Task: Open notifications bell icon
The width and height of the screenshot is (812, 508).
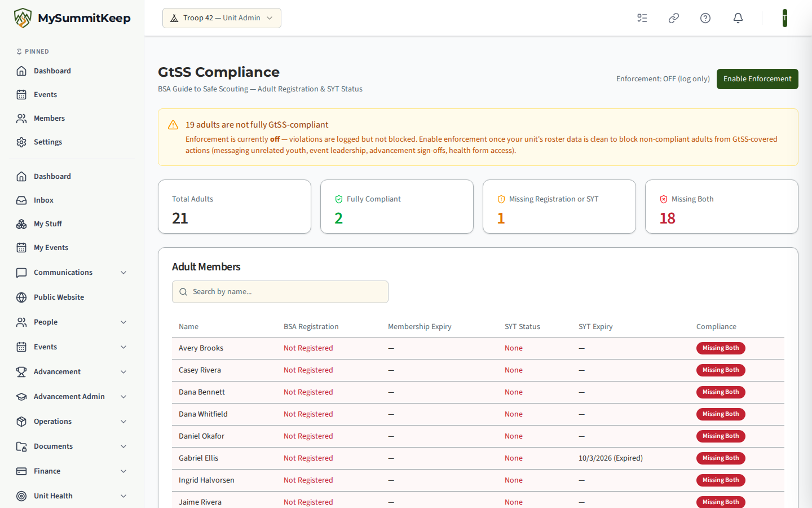Action: [x=738, y=18]
